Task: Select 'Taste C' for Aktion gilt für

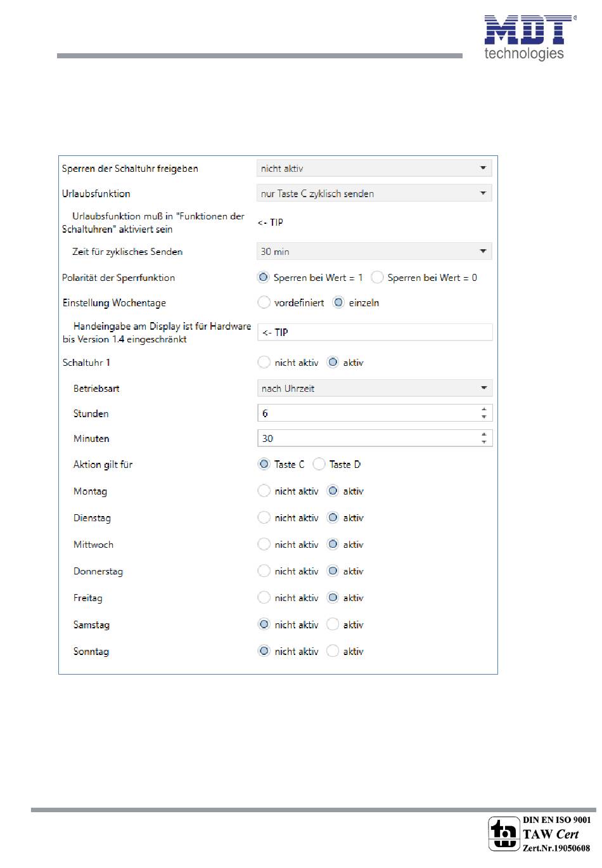Action: coord(264,464)
